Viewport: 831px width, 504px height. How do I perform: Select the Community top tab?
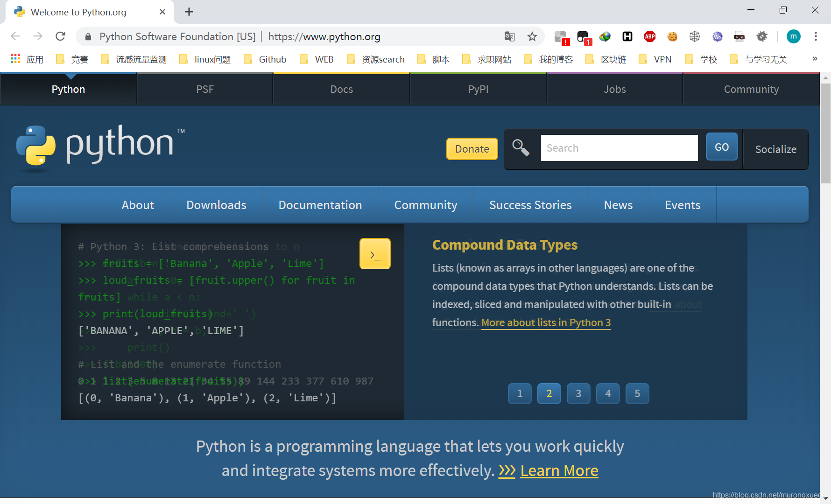751,89
